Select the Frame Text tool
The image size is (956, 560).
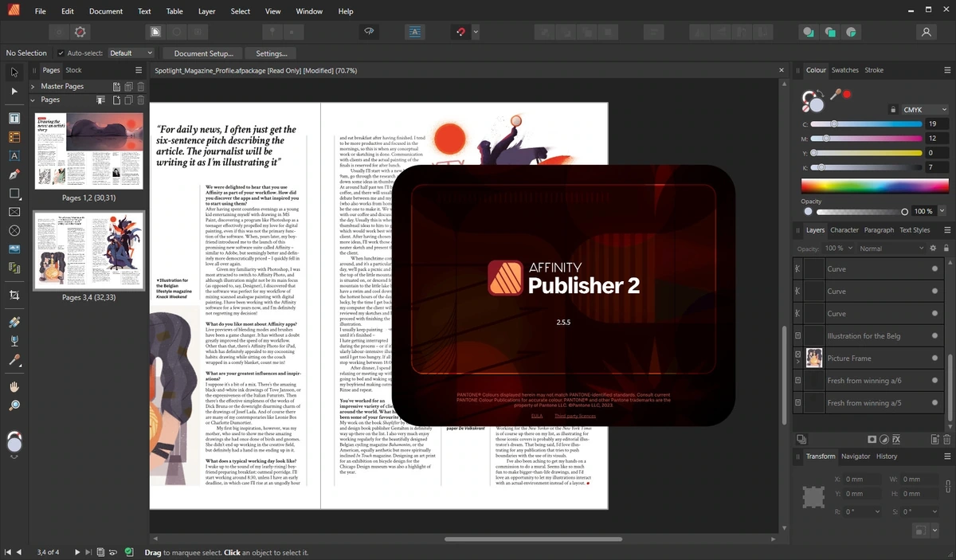point(14,118)
